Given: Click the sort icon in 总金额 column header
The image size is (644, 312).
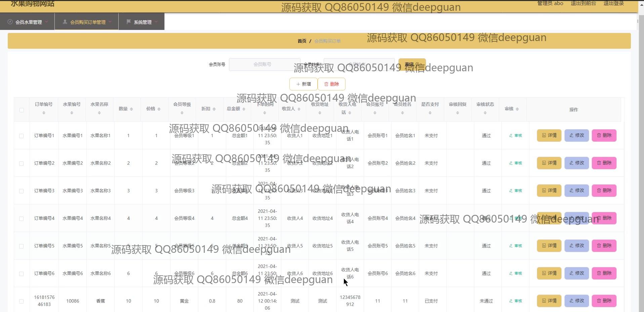Looking at the screenshot, I should click(244, 109).
